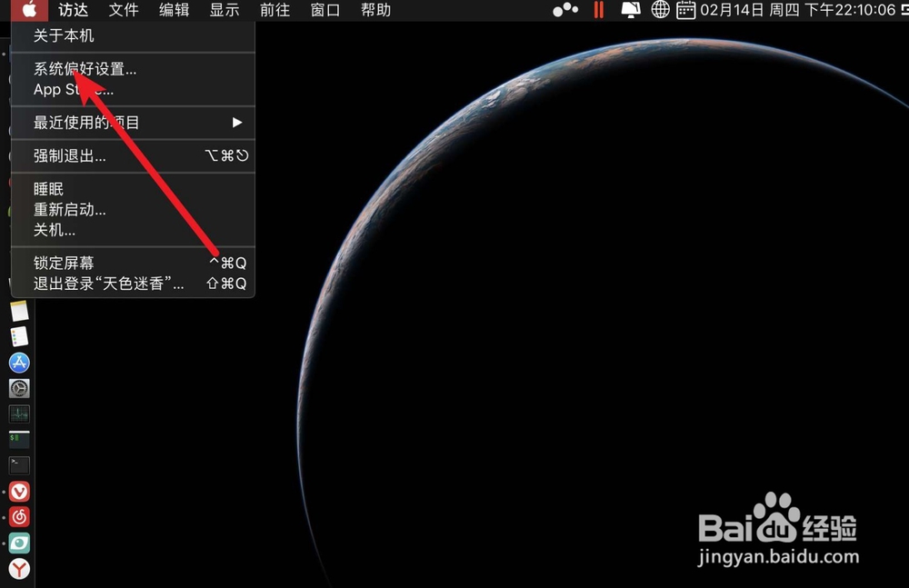The width and height of the screenshot is (909, 588).
Task: Open the 前往 menu
Action: point(275,10)
